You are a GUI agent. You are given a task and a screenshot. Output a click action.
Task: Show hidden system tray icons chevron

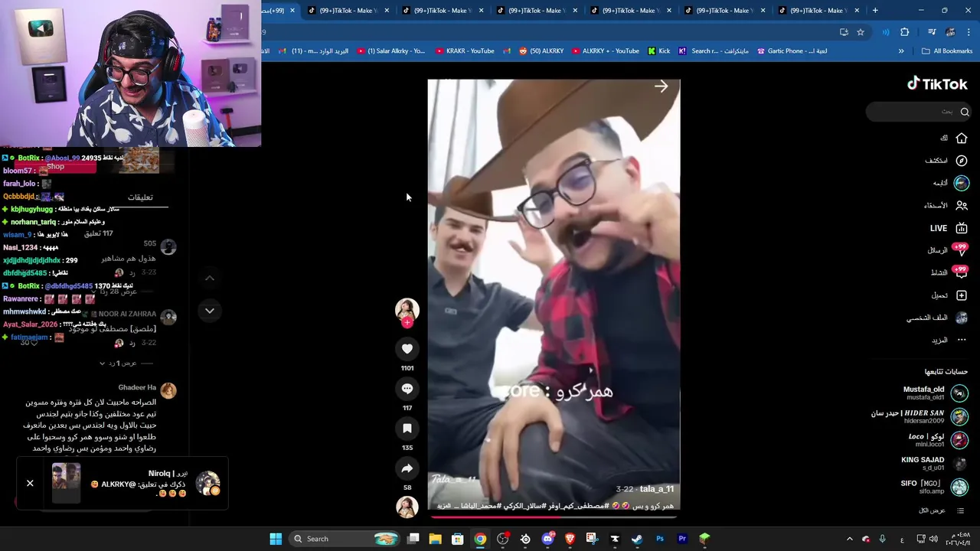pyautogui.click(x=849, y=539)
